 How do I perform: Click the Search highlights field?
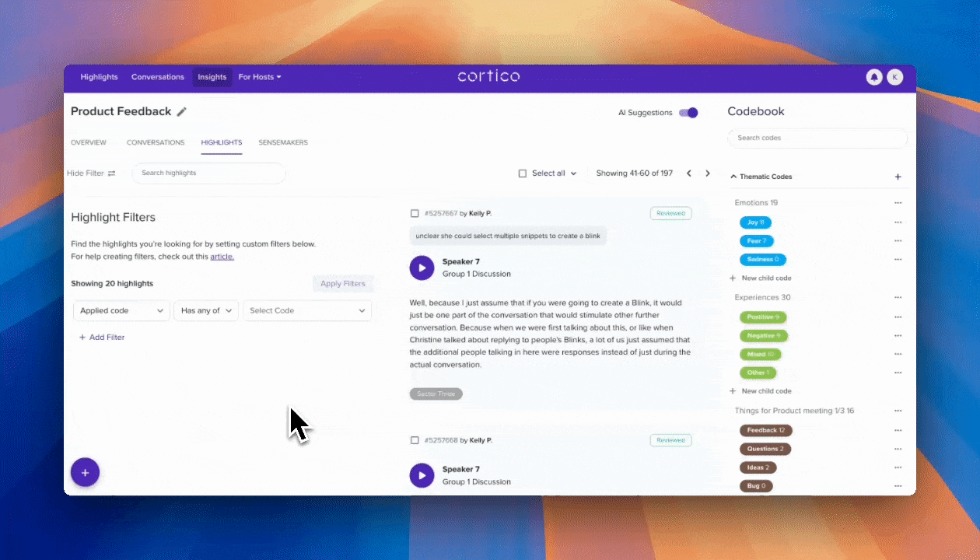point(208,173)
